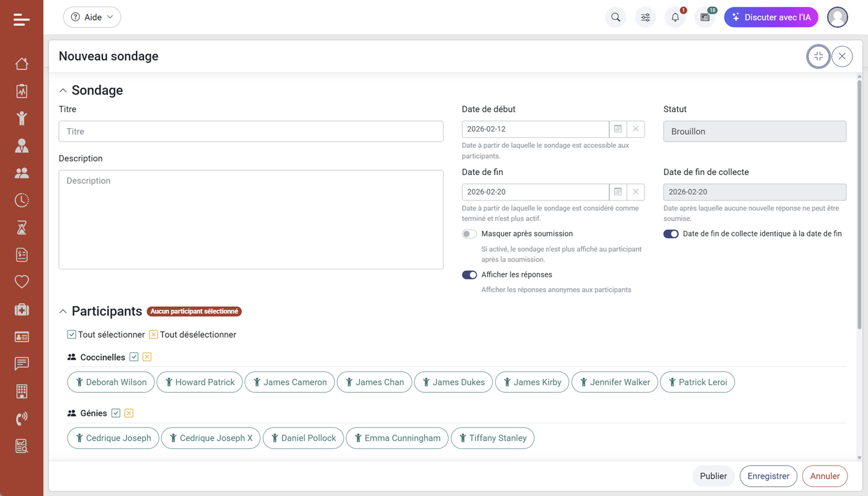Toggle identical collection end date switch
Viewport: 868px width, 496px height.
point(671,234)
